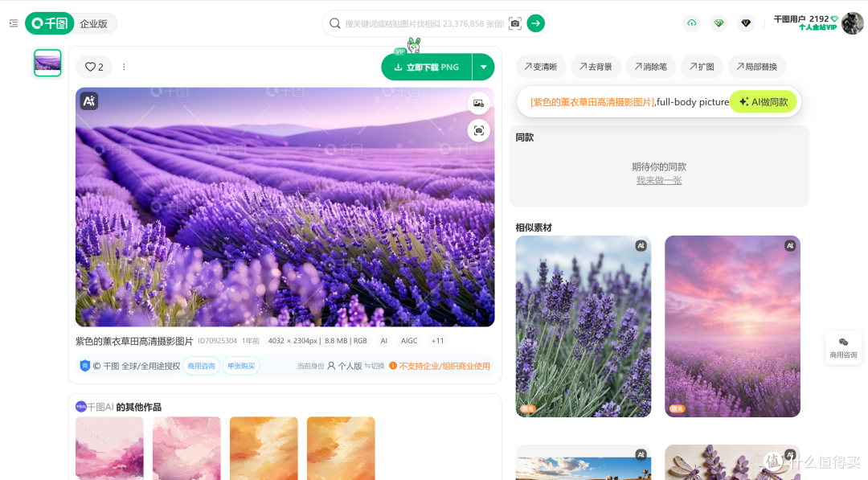Click AI badge on pink sunset thumbnail

(790, 246)
